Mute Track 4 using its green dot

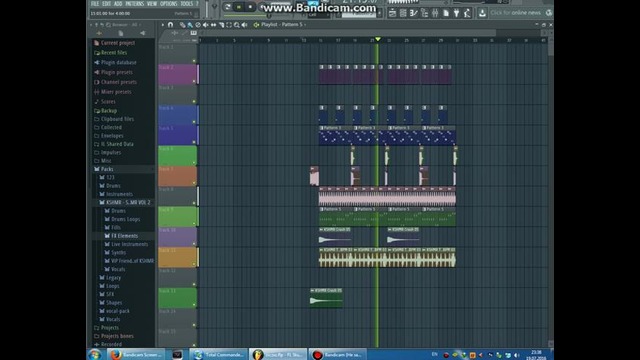194,122
